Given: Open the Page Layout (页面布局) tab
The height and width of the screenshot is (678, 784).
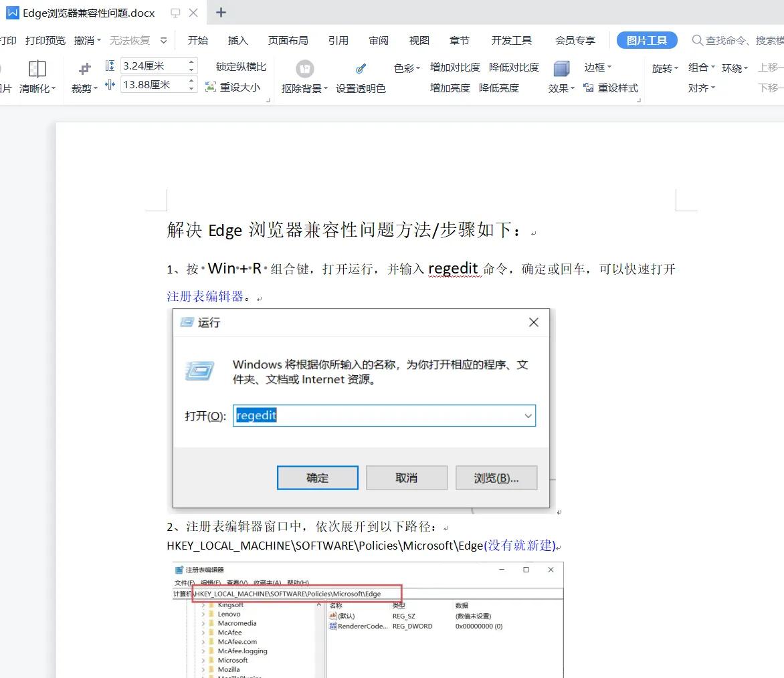Looking at the screenshot, I should point(288,40).
